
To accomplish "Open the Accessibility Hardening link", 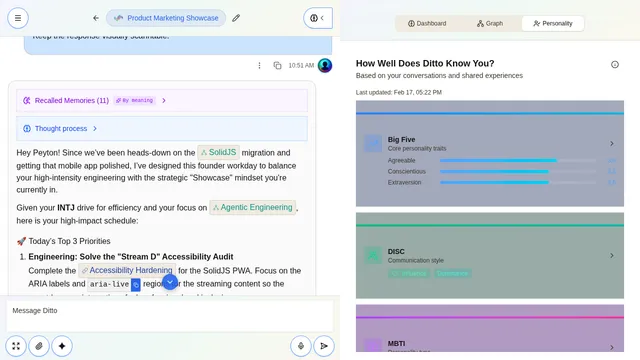I will (127, 270).
